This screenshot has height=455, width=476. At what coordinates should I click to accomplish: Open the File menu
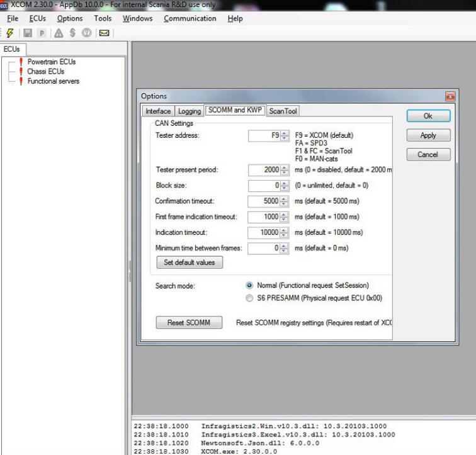tap(13, 18)
